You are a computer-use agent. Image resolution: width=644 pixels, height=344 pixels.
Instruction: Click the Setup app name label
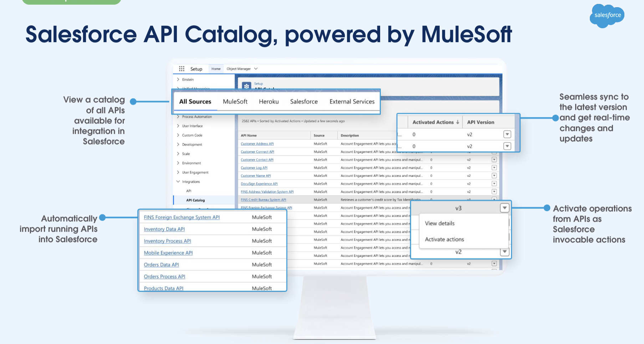(196, 69)
